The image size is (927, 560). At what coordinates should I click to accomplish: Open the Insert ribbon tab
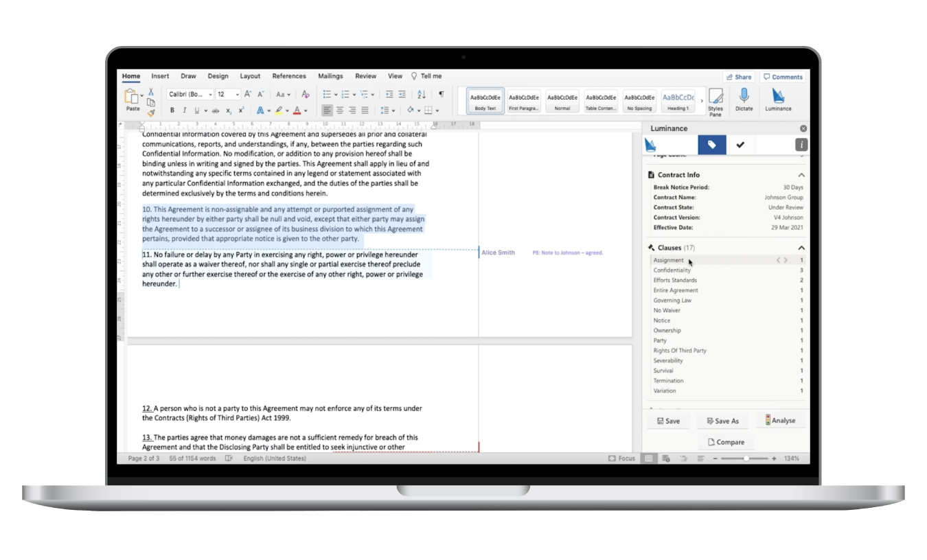point(160,76)
